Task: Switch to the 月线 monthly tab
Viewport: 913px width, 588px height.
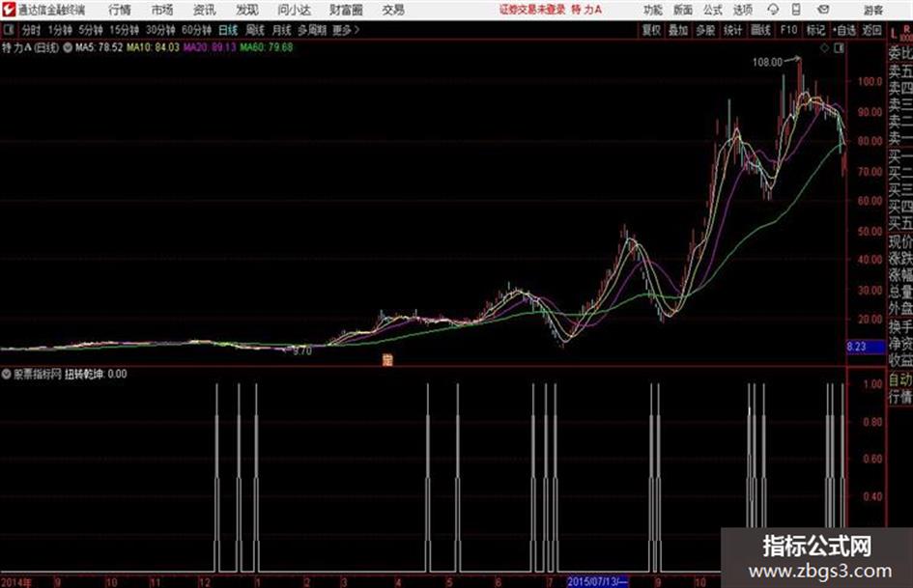Action: (282, 30)
